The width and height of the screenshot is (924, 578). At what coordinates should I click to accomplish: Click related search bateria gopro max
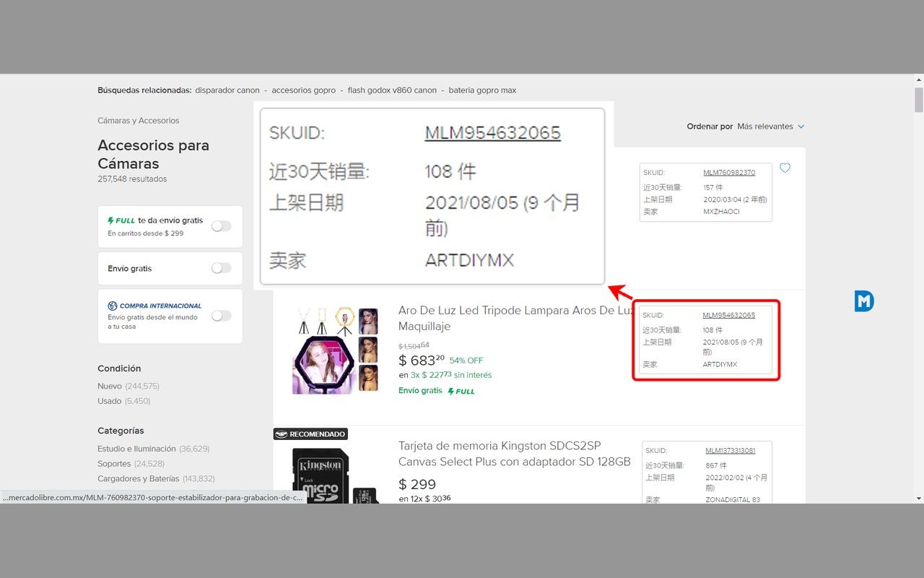(x=482, y=90)
